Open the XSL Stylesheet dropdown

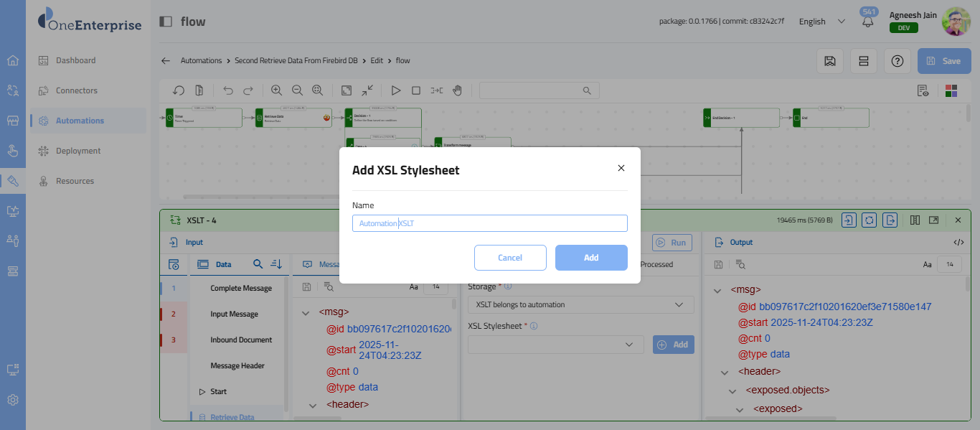[x=555, y=345]
